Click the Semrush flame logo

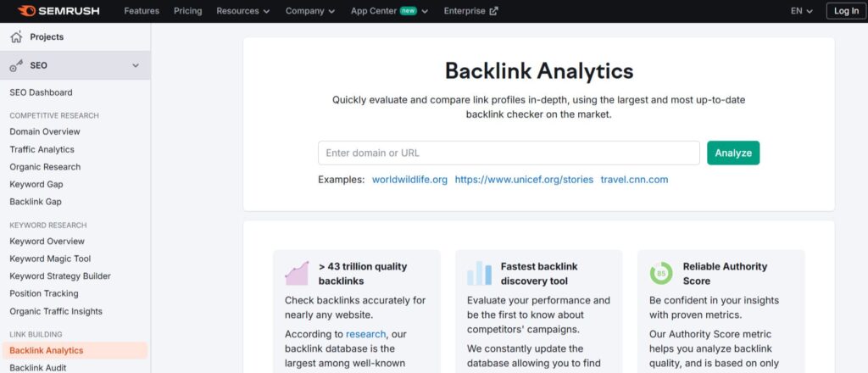26,10
